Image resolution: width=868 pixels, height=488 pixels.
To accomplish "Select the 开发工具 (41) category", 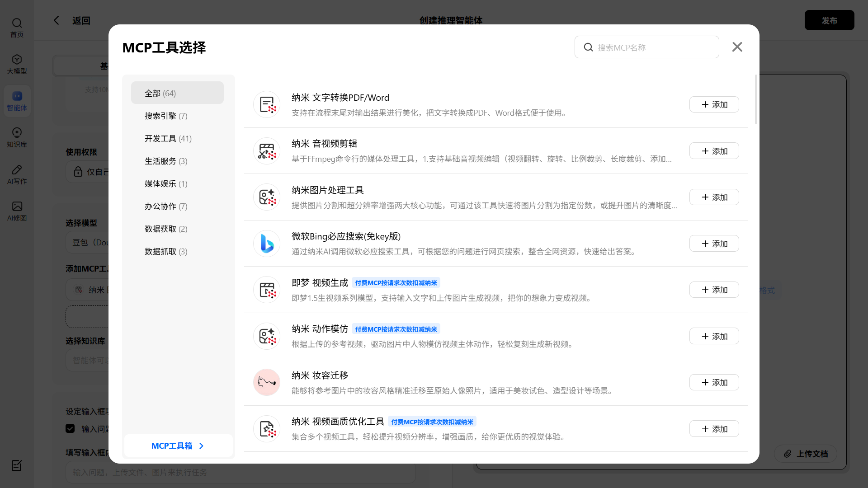I will [x=168, y=139].
